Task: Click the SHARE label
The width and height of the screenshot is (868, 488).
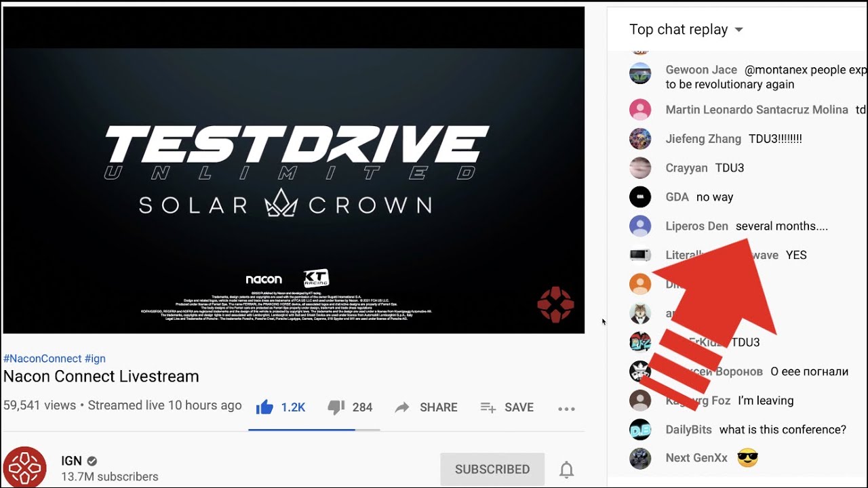Action: pyautogui.click(x=439, y=407)
